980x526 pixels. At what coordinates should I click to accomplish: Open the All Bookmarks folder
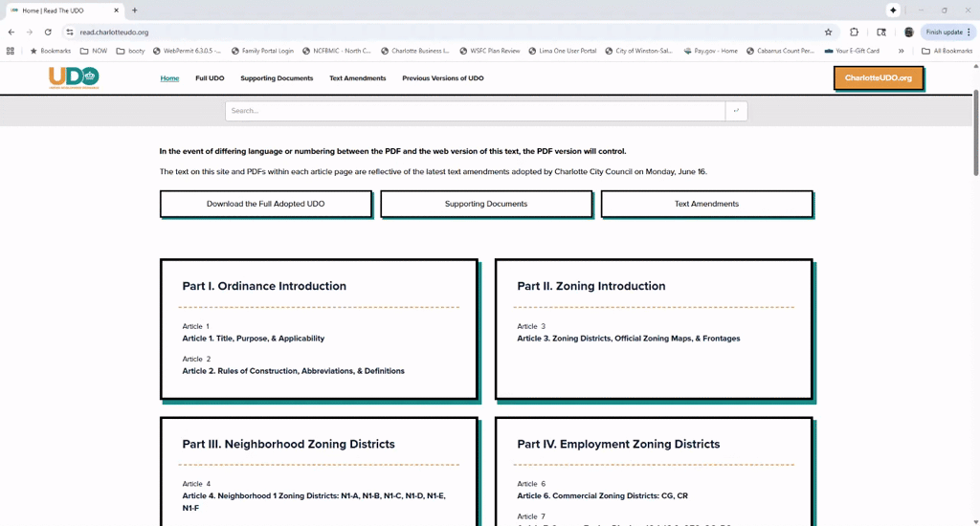tap(947, 51)
